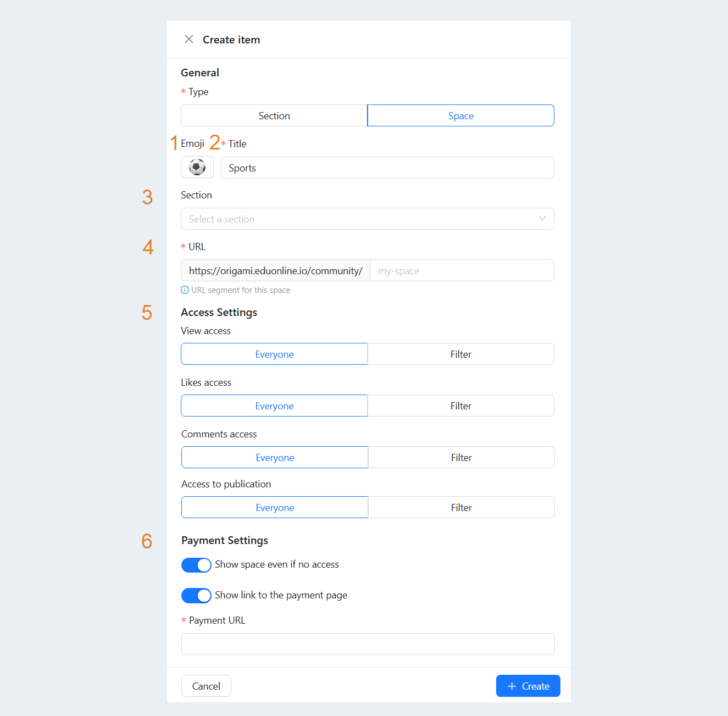Click the Create button
The height and width of the screenshot is (716, 728).
tap(528, 686)
